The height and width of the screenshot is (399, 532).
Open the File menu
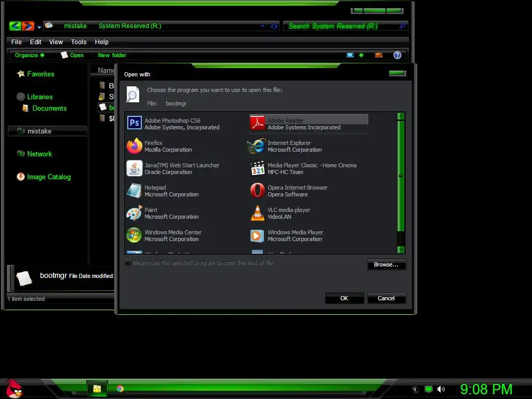16,42
